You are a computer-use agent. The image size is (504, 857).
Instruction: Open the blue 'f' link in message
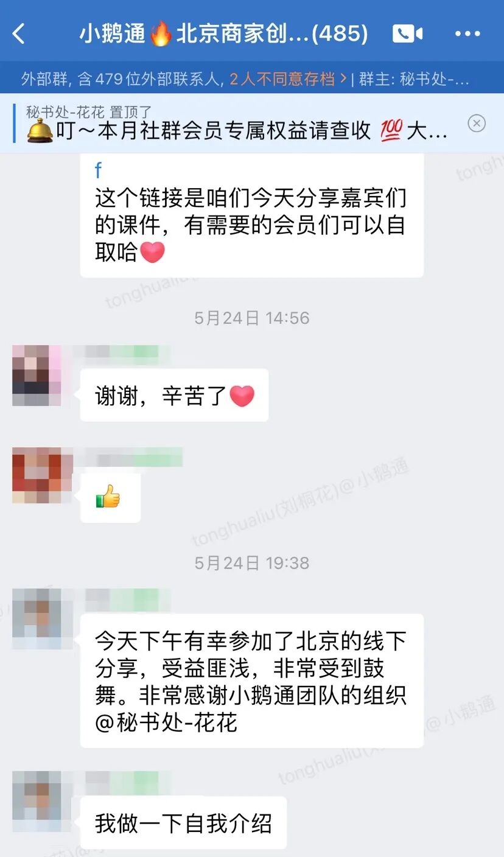[x=98, y=171]
